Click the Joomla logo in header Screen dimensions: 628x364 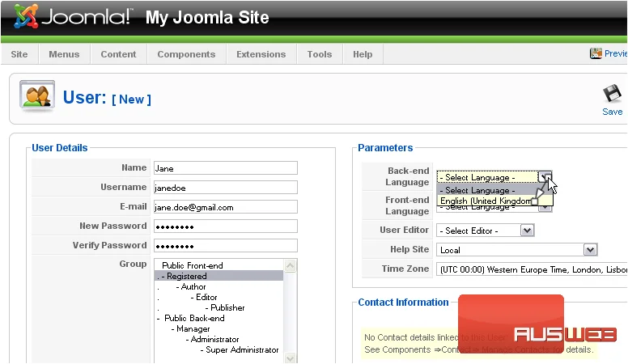point(72,17)
